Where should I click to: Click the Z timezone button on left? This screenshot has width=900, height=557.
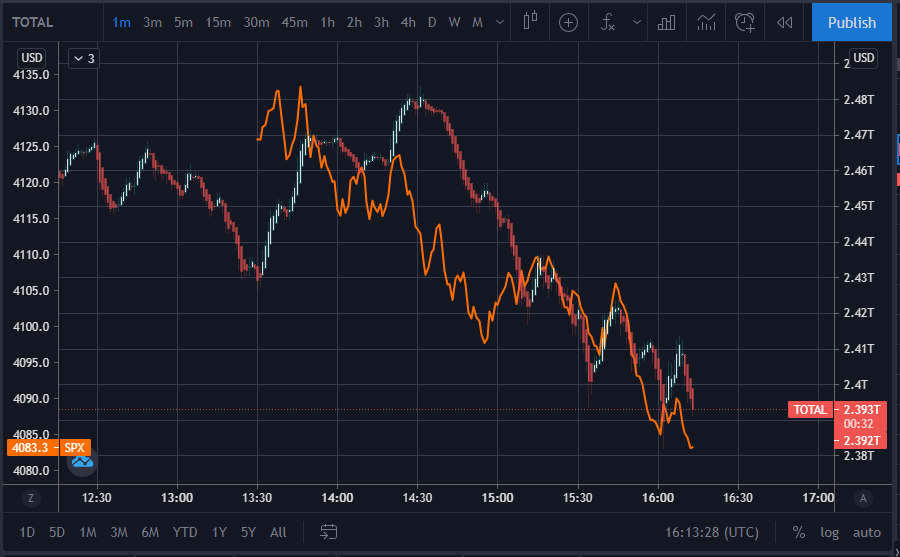tap(31, 498)
